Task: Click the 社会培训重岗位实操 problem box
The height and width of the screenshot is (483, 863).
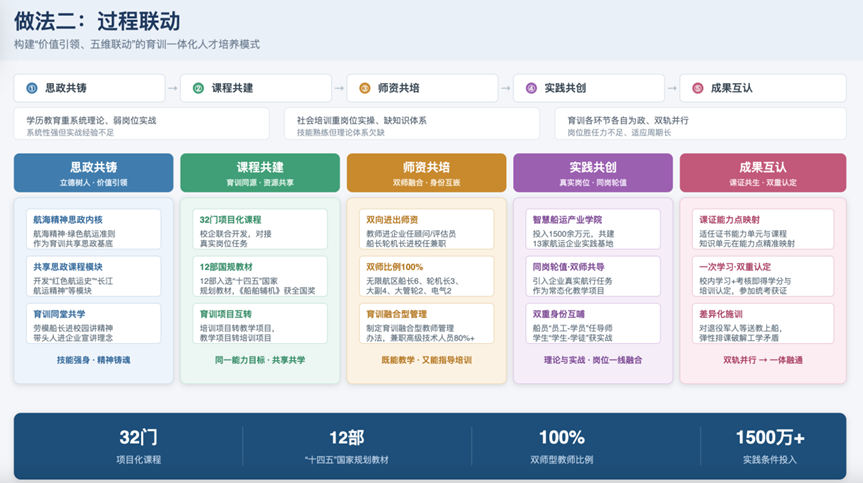Action: click(x=412, y=124)
